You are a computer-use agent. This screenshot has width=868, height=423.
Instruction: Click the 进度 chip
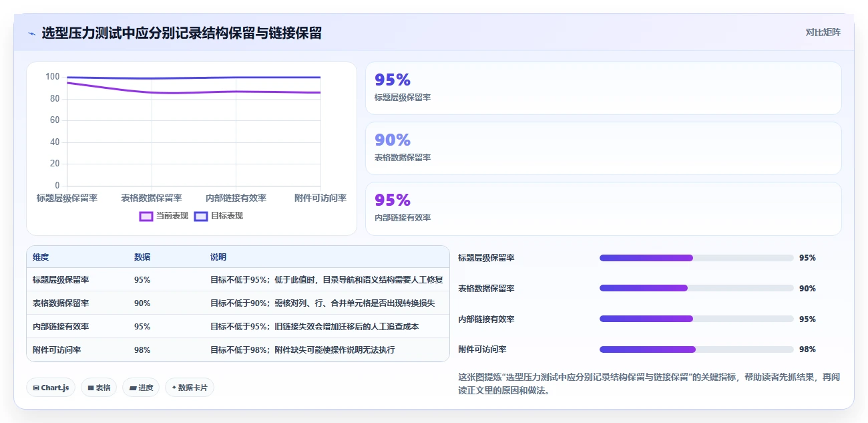pos(141,388)
